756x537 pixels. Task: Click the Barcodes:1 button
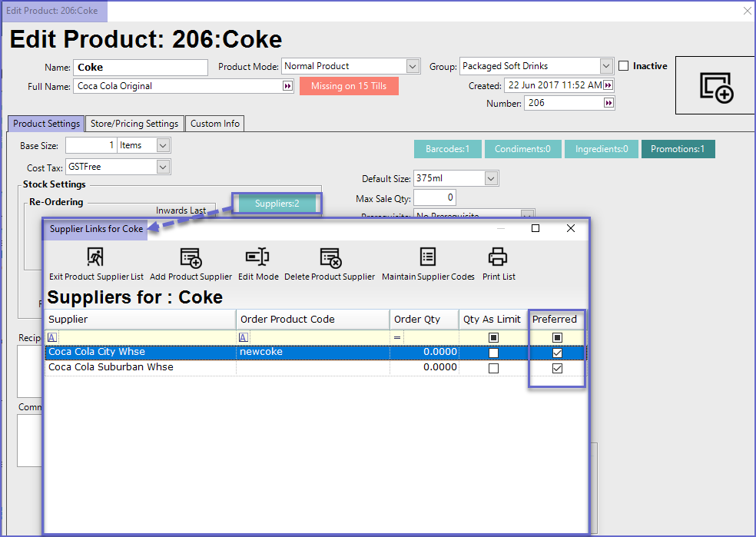447,149
